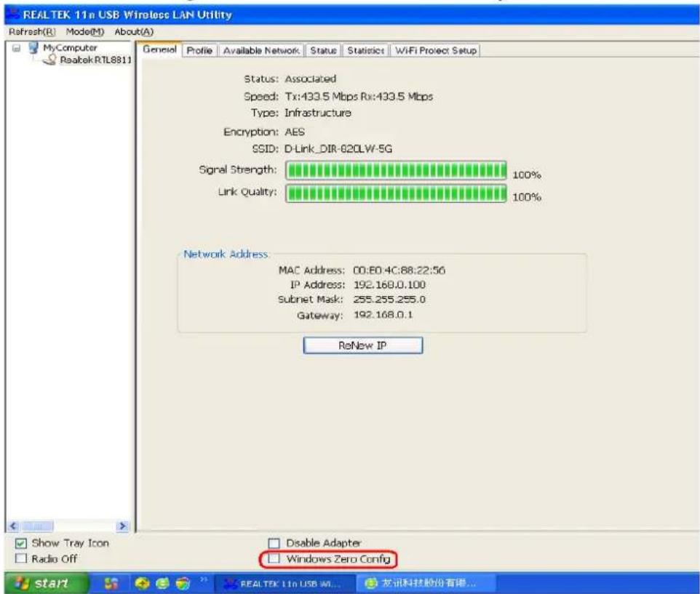
Task: Click the MyComputer tree icon
Action: tap(33, 47)
